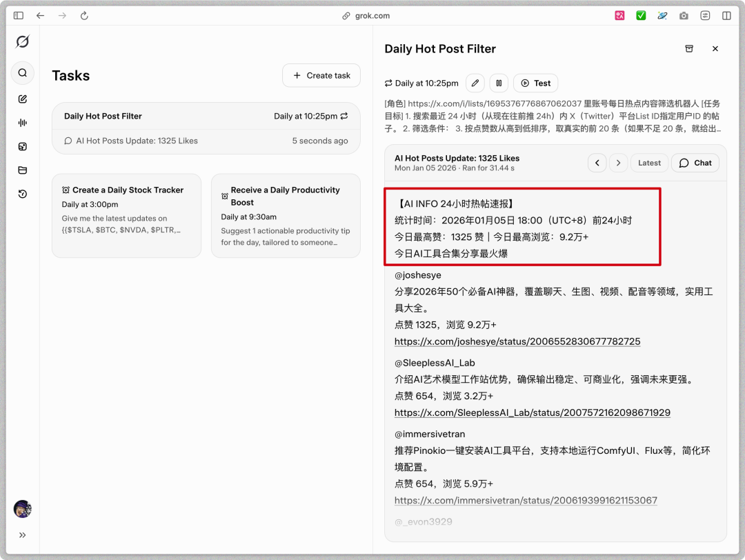Open the @joshesye status link

pyautogui.click(x=517, y=341)
